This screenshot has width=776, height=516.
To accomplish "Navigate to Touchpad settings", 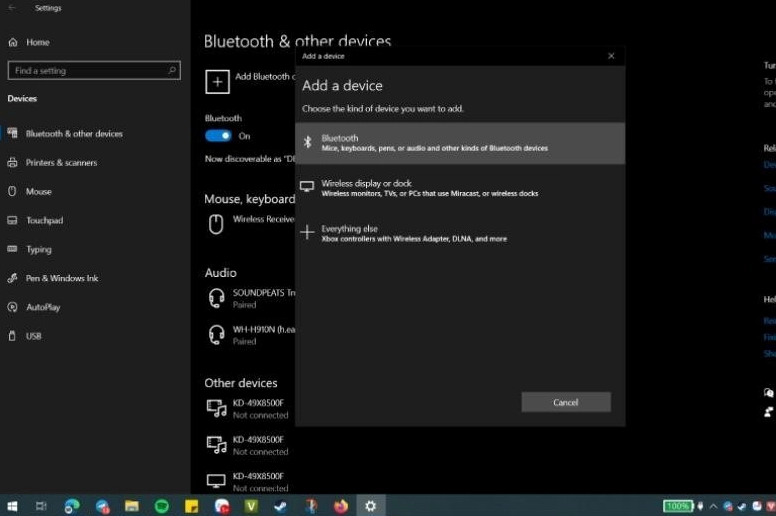I will point(44,220).
